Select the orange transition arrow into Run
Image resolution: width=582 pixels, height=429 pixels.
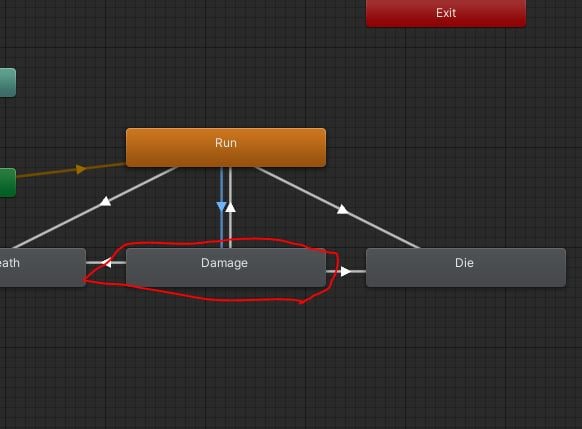tap(81, 169)
